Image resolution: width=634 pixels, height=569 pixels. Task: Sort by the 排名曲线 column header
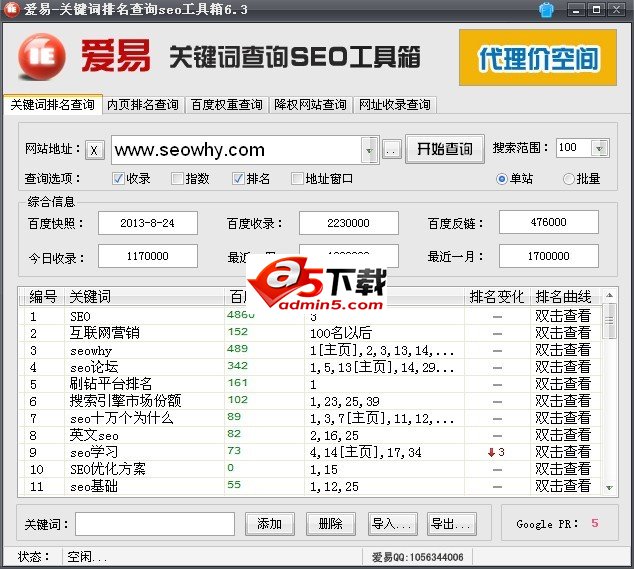(x=563, y=296)
